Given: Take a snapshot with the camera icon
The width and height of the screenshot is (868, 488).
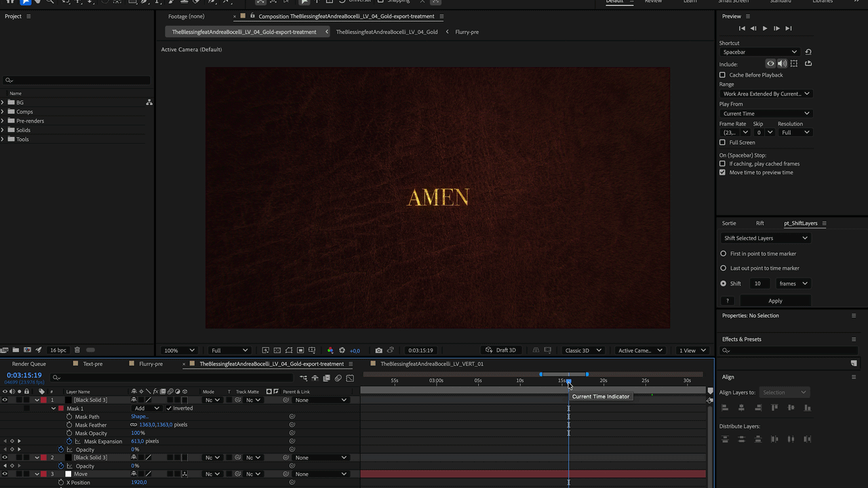Looking at the screenshot, I should (378, 350).
